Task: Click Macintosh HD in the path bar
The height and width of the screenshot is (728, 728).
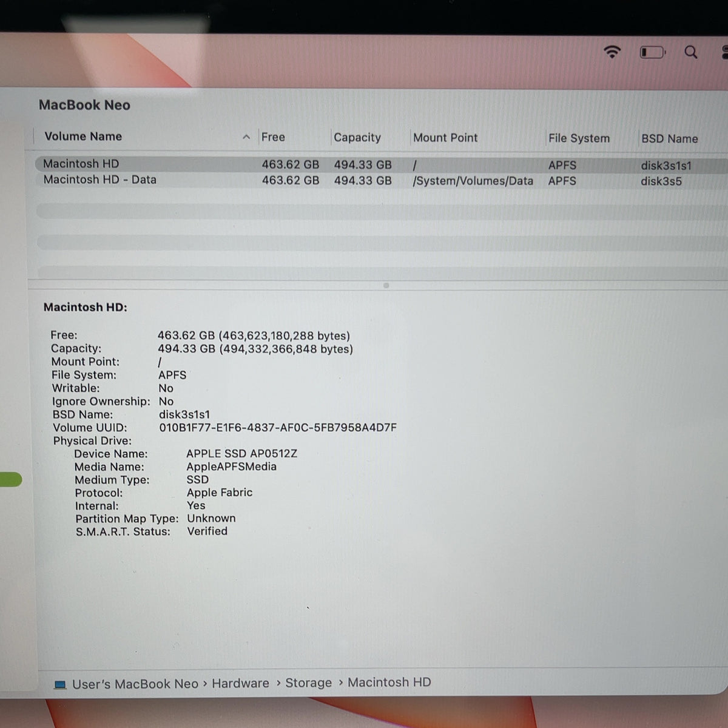Action: [389, 682]
